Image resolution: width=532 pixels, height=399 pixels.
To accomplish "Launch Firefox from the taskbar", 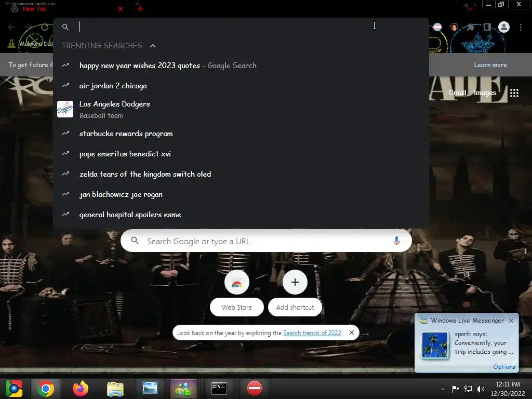I will pyautogui.click(x=81, y=389).
